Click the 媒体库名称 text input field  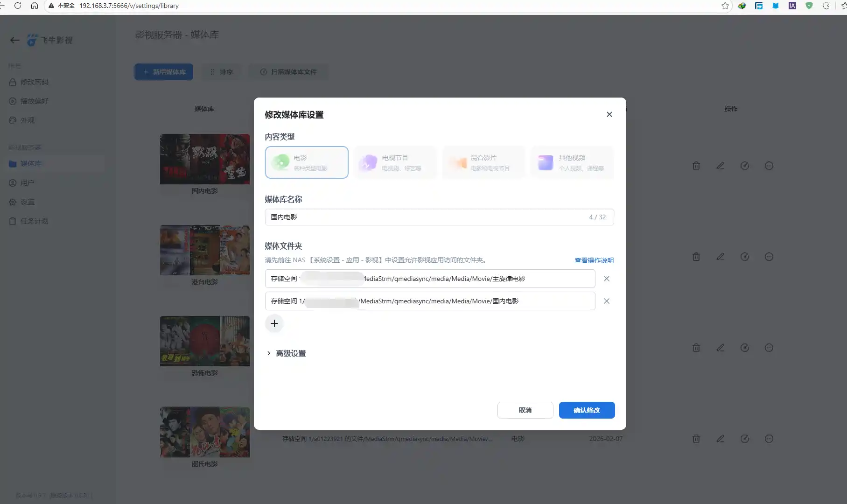pos(439,217)
